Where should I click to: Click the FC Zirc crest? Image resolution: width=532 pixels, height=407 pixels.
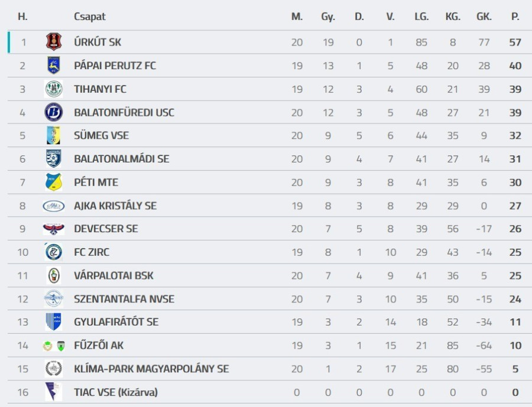point(54,252)
